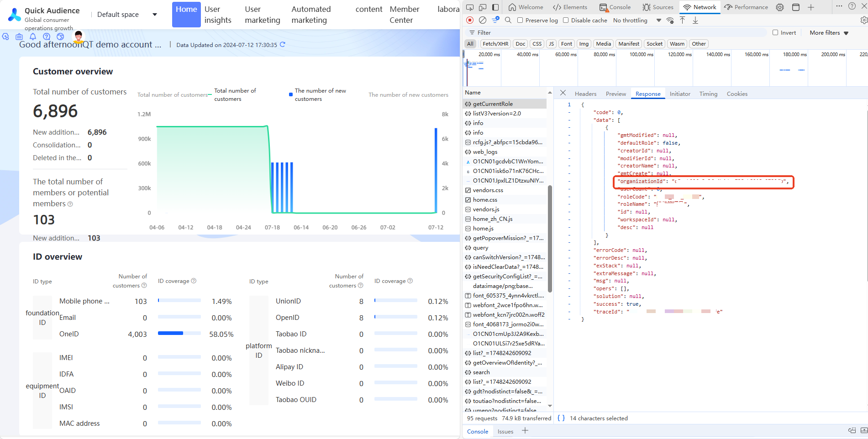Click the Quick Audience logo icon

tap(15, 15)
